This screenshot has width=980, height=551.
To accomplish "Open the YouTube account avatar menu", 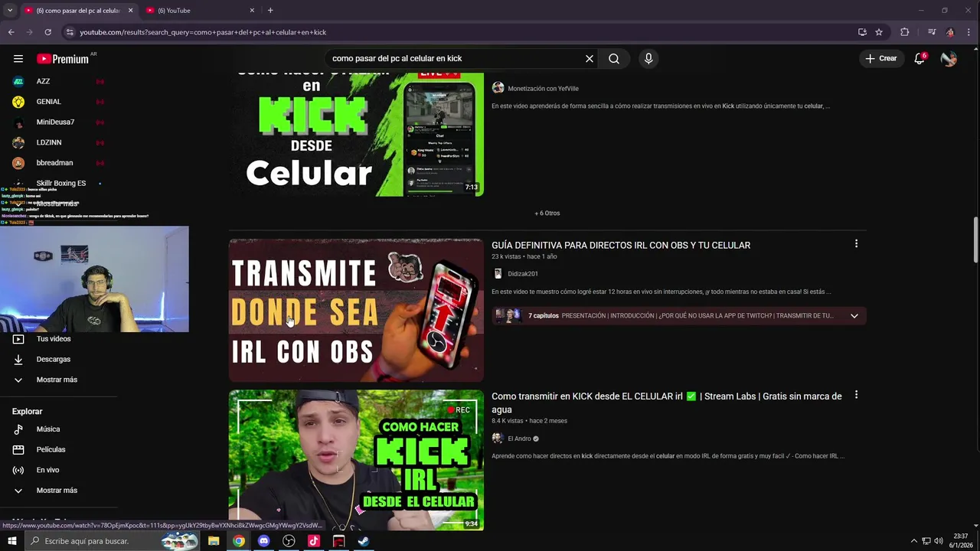I will coord(949,58).
